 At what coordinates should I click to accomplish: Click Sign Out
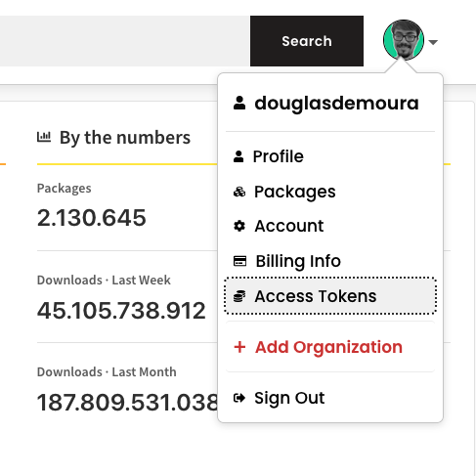click(x=330, y=398)
